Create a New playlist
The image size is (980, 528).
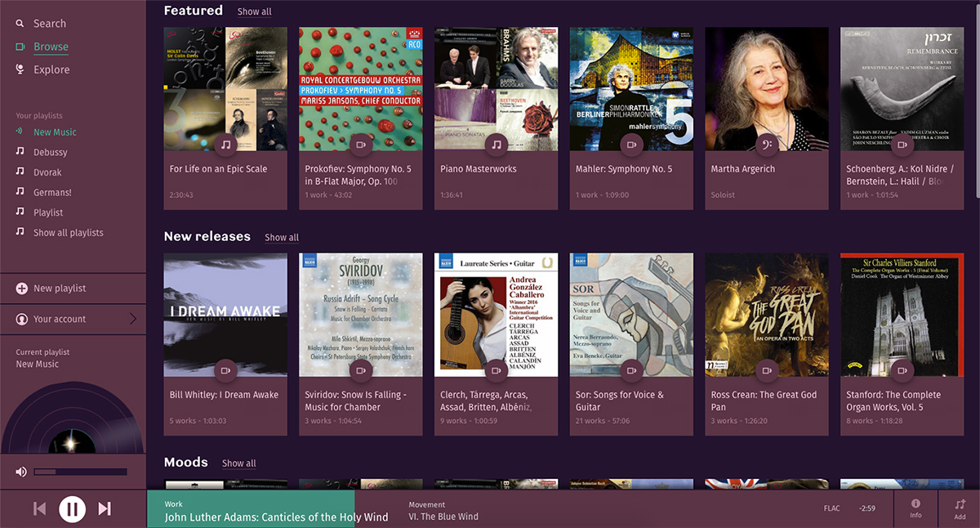60,289
